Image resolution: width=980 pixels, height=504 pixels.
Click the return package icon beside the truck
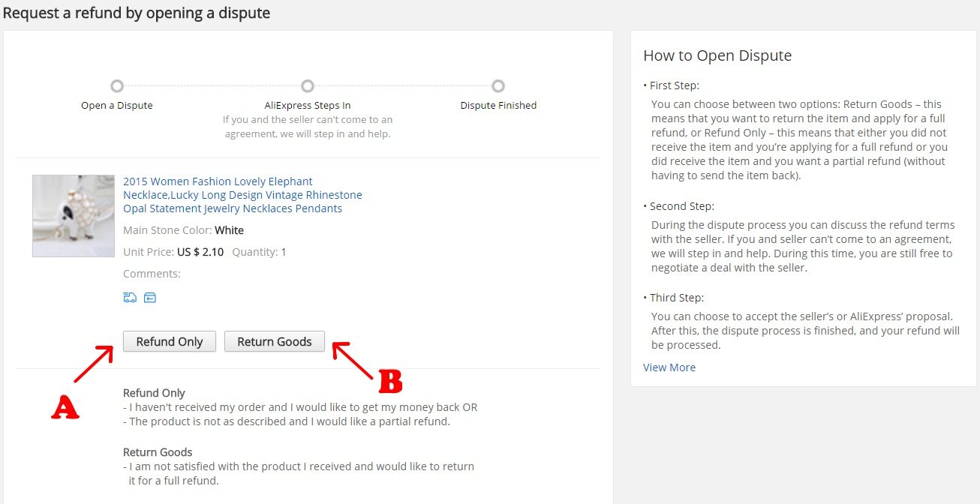coord(150,298)
